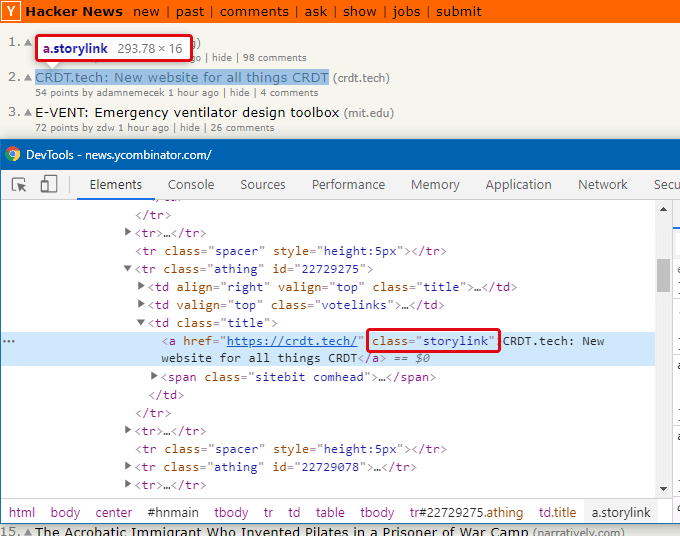Screen dimensions: 680x536
Task: Expand the collapsed tr node above spacer row
Action: coord(128,232)
